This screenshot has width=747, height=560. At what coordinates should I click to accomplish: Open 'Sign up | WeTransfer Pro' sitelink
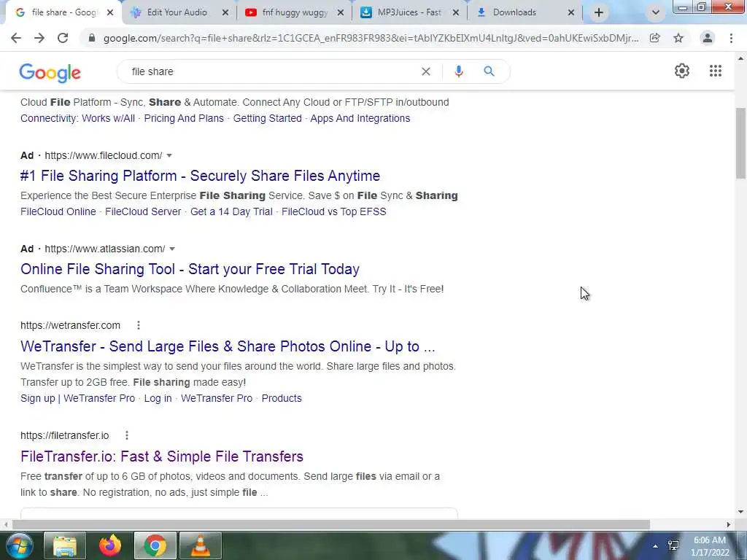point(77,398)
